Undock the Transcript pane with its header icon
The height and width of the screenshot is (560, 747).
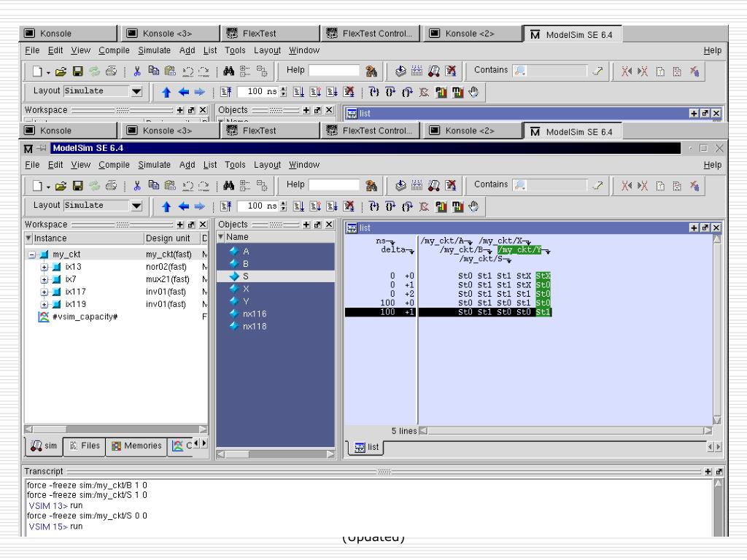tap(719, 472)
